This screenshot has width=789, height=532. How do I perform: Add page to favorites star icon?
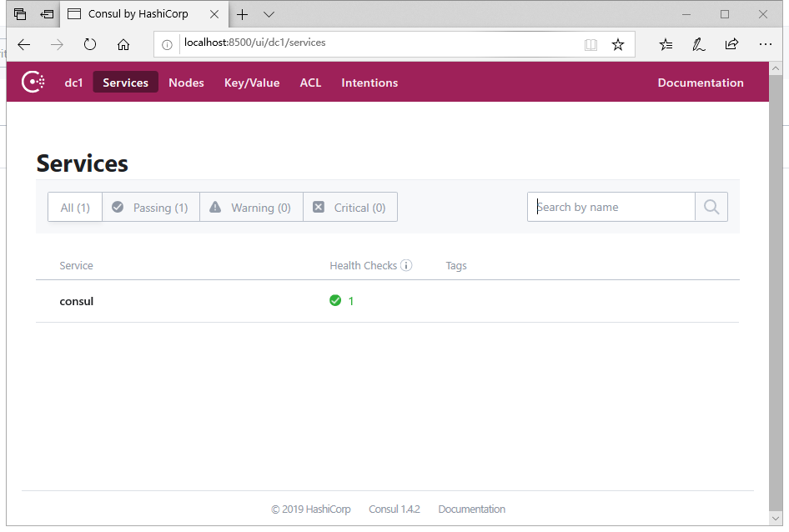[x=617, y=45]
